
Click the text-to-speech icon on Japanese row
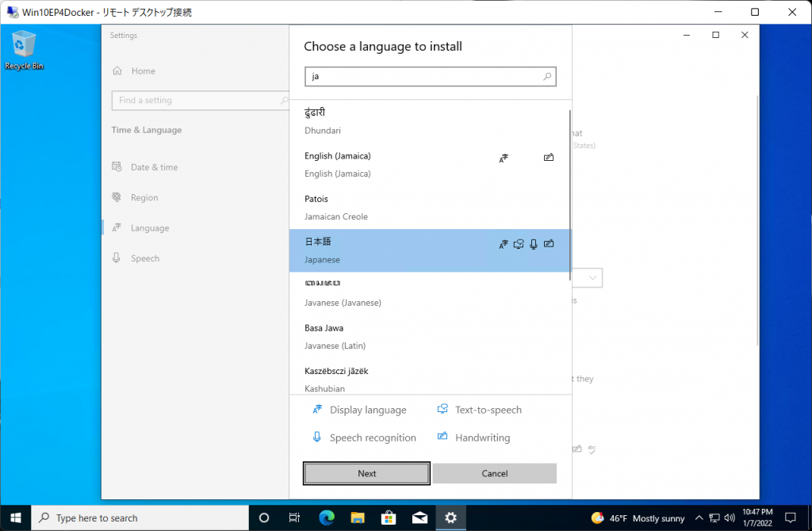tap(519, 244)
